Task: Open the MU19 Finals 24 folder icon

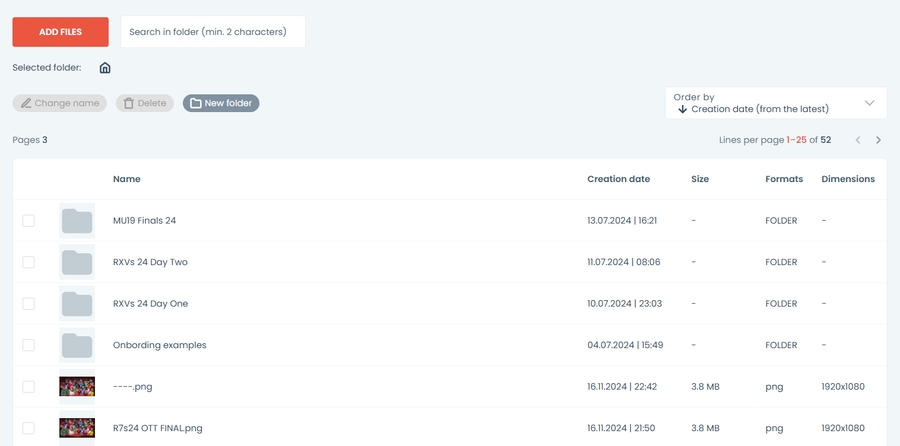Action: pyautogui.click(x=77, y=220)
